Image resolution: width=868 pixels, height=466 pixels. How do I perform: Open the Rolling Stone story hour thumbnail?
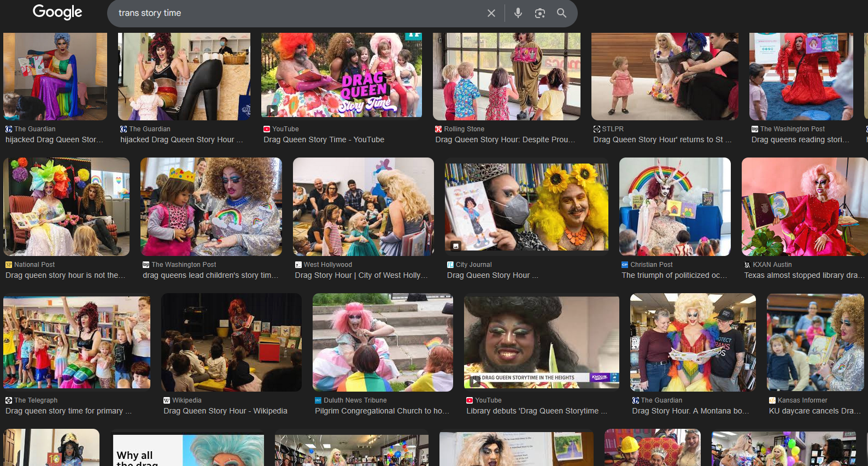tap(507, 77)
